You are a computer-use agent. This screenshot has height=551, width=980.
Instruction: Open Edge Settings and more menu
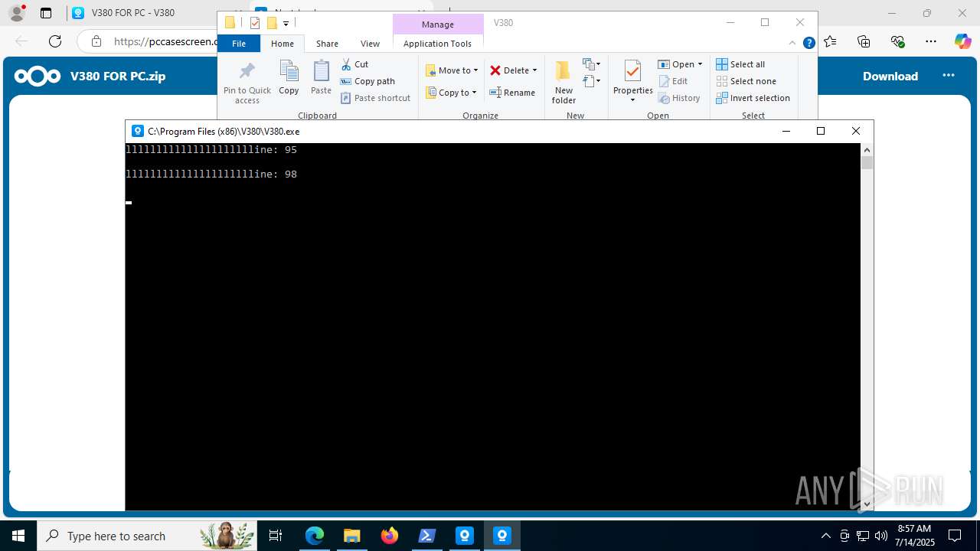coord(931,41)
